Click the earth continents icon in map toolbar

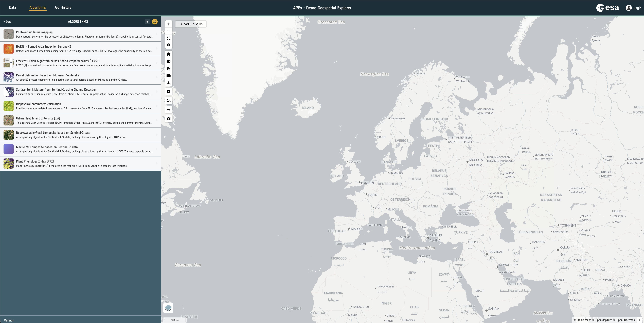click(169, 68)
